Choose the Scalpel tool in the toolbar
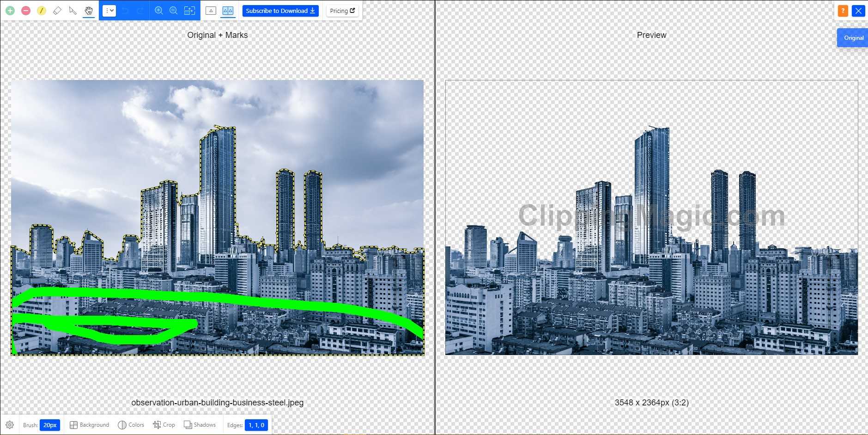The height and width of the screenshot is (435, 868). pyautogui.click(x=73, y=11)
